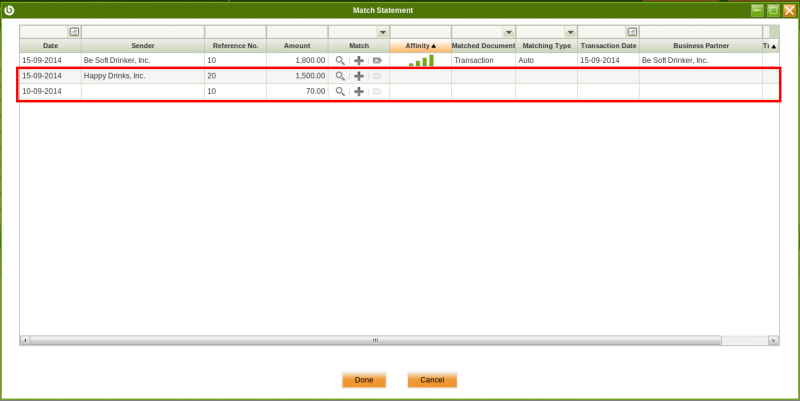Select the 'Happy Drinks, Inc.' sender cell

pos(143,76)
